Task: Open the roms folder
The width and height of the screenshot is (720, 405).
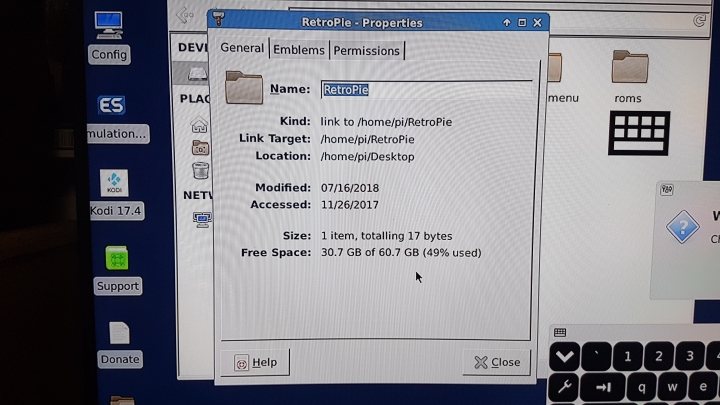Action: coord(630,67)
